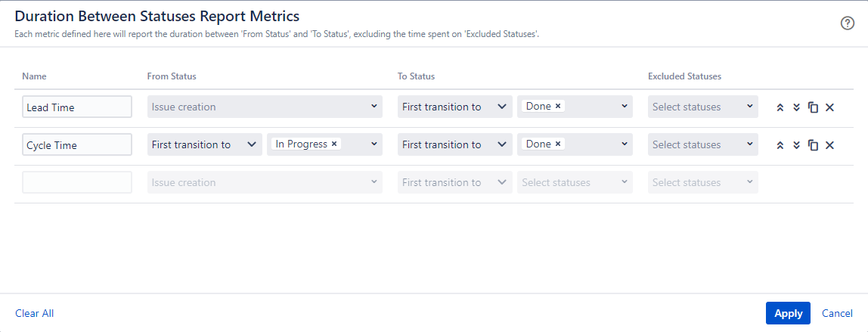Open Lead Time Excluded Statuses dropdown

click(x=702, y=107)
